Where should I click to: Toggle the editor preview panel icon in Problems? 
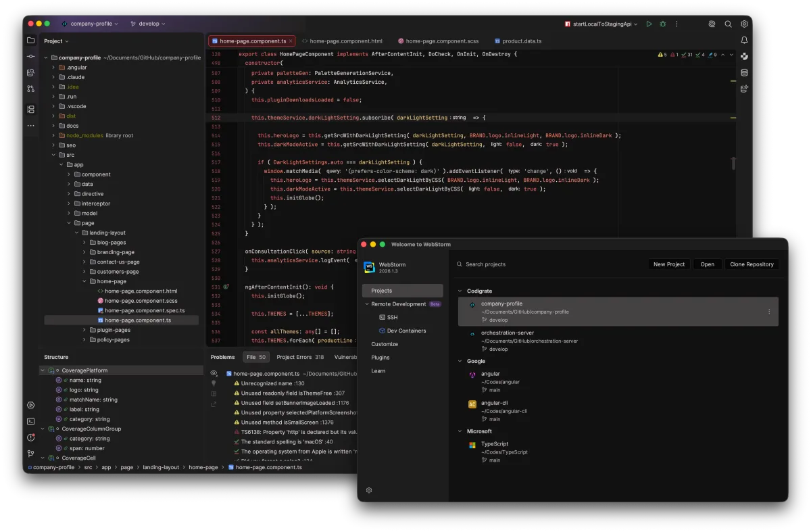coord(214,393)
